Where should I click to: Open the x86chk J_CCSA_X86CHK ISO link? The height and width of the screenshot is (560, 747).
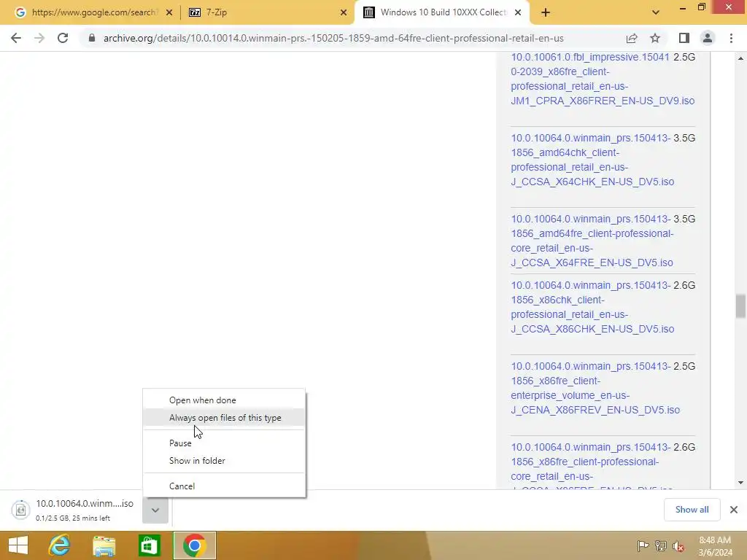coord(592,307)
